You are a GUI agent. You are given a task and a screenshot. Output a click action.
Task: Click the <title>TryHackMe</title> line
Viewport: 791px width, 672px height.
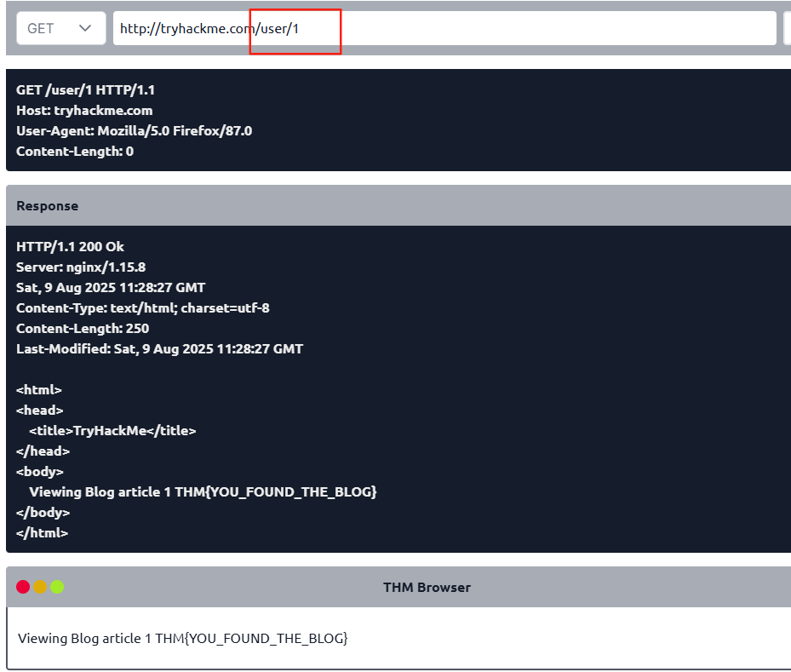click(x=112, y=430)
